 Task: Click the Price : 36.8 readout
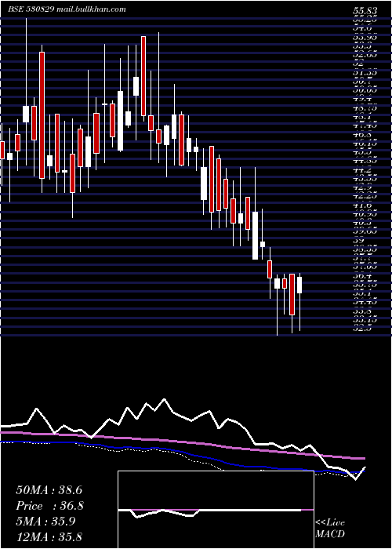point(49,506)
